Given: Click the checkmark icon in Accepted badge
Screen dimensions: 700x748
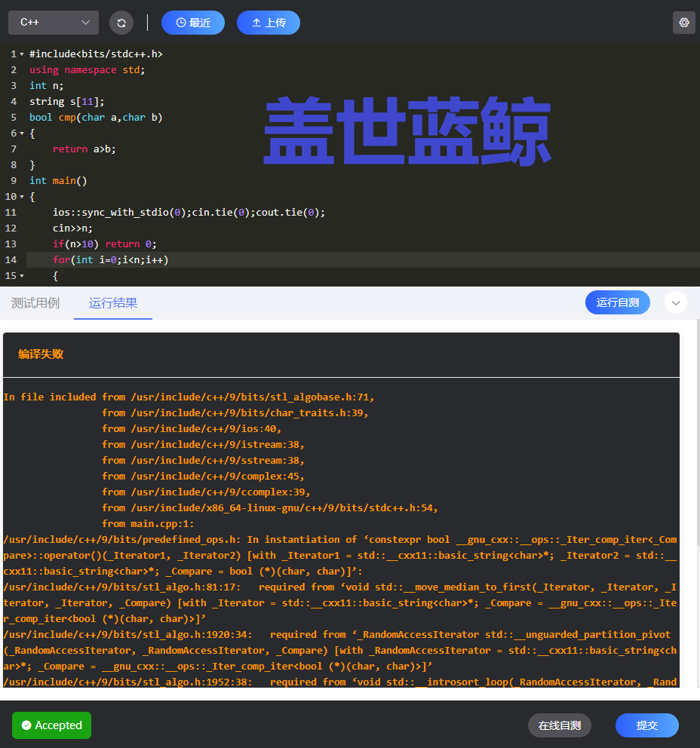Looking at the screenshot, I should [x=26, y=725].
